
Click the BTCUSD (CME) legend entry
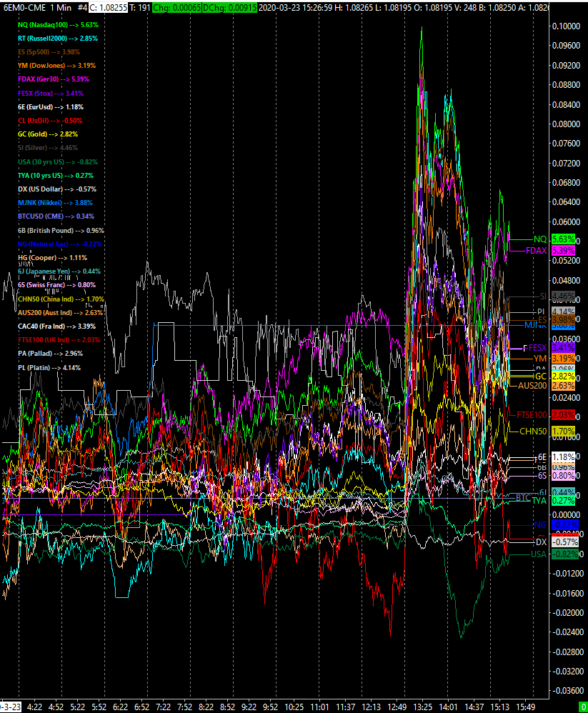coord(54,216)
